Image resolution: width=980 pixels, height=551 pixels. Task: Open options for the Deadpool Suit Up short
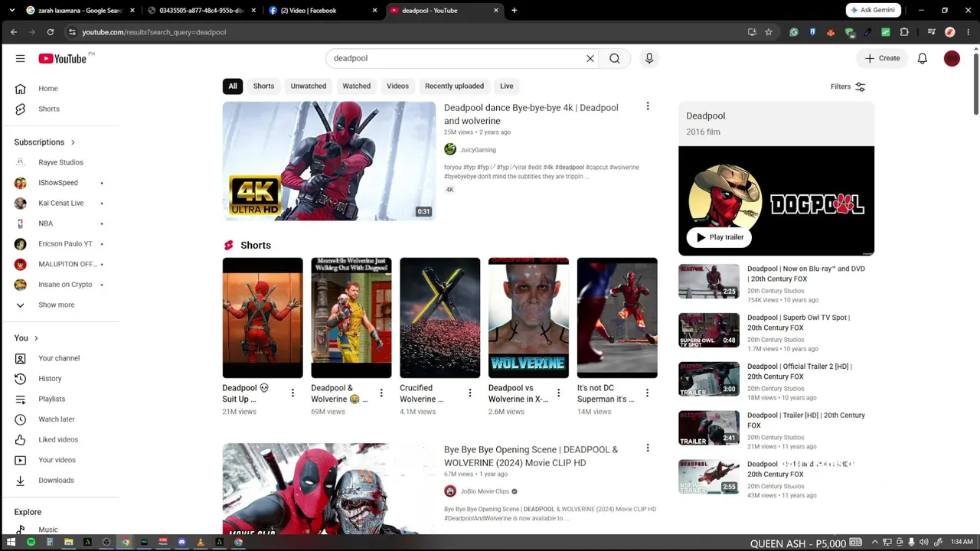click(x=292, y=393)
